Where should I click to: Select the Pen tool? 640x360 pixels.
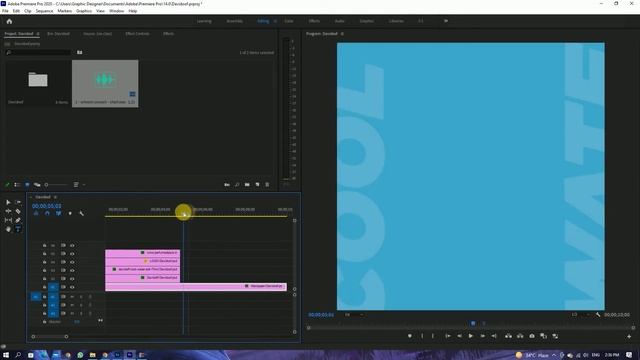[x=18, y=220]
